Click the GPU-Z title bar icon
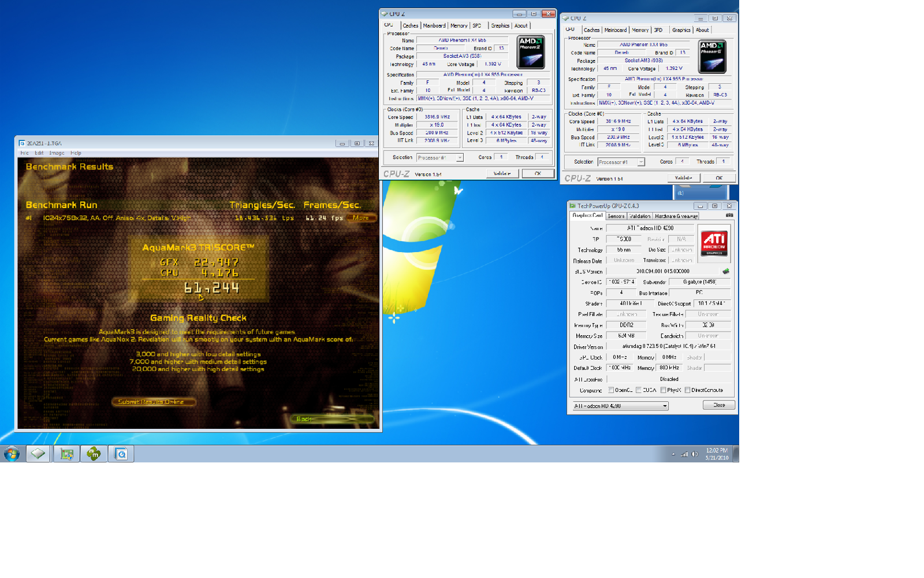924x578 pixels. tap(572, 206)
